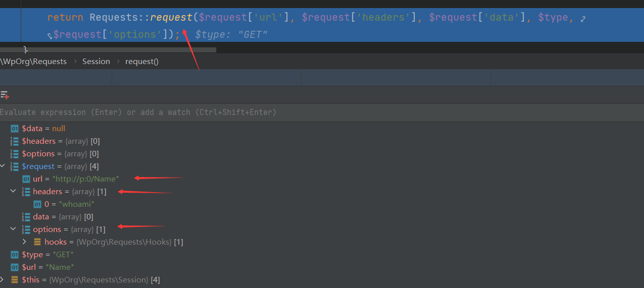Click the whoami entry type icon
This screenshot has width=644, height=288.
pyautogui.click(x=37, y=204)
